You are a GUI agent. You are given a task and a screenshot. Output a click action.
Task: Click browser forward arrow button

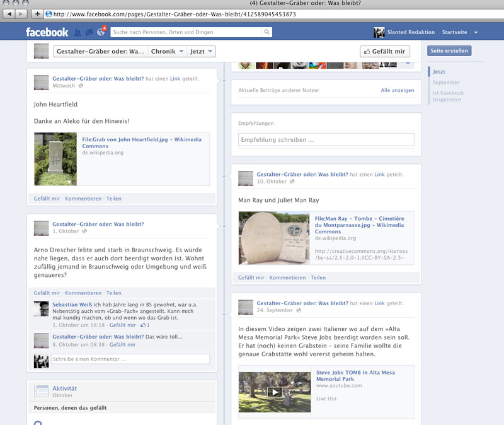pyautogui.click(x=21, y=14)
